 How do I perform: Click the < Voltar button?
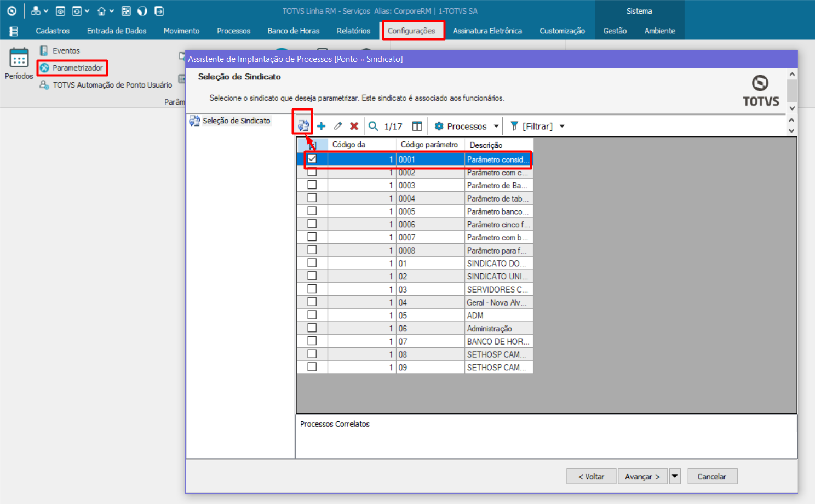(x=592, y=476)
